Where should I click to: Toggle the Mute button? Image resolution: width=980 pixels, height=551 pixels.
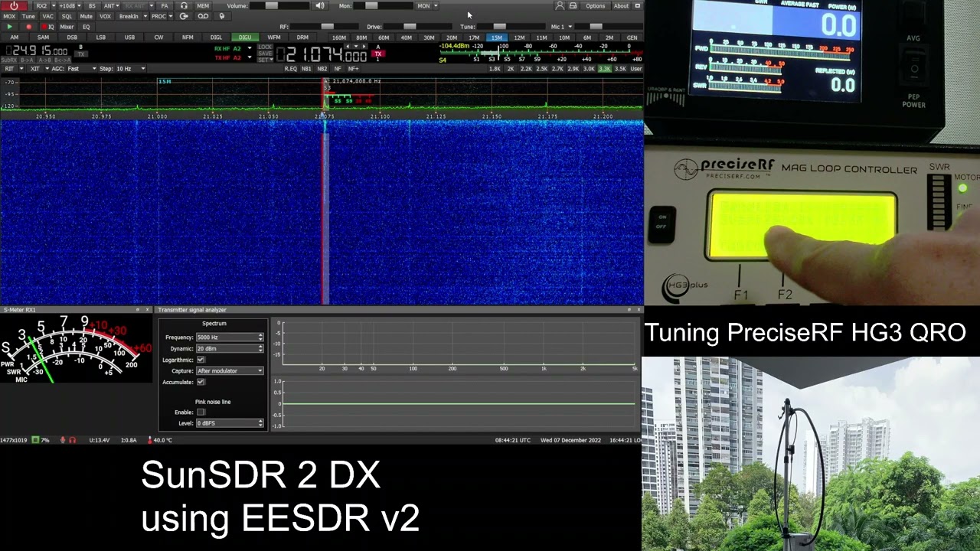point(87,16)
